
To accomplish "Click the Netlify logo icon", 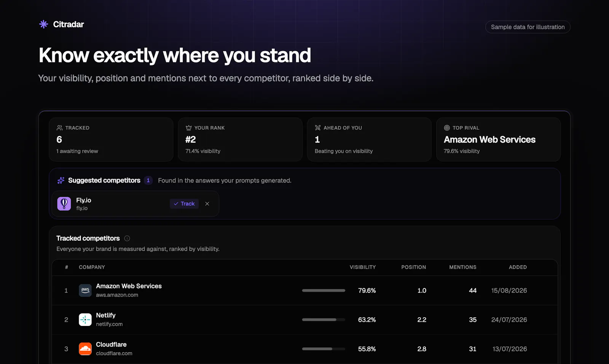I will click(85, 319).
